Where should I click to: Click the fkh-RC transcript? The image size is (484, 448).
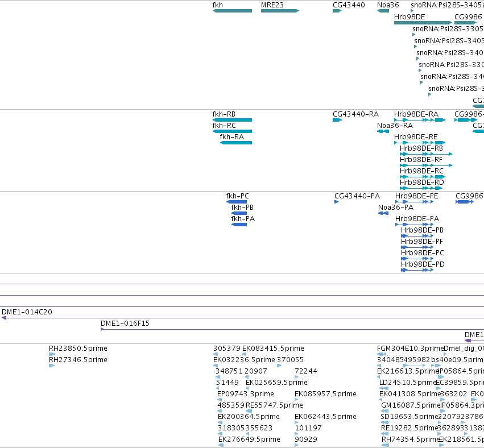232,131
